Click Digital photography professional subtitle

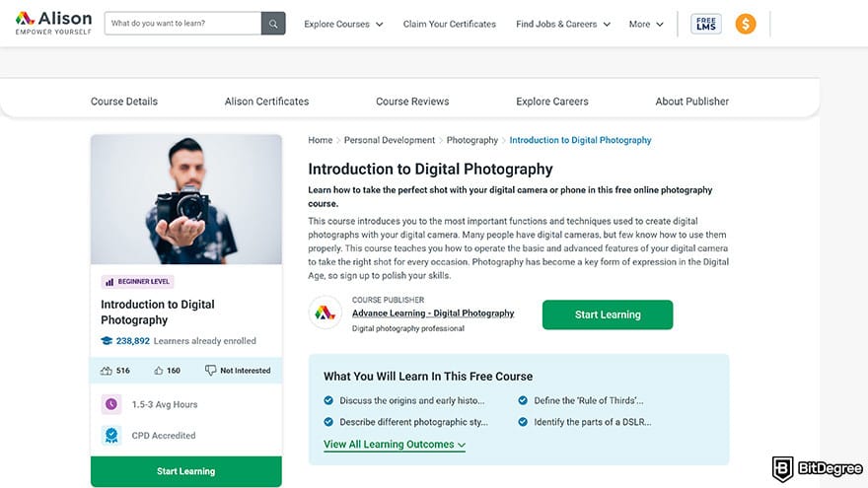[x=408, y=328]
